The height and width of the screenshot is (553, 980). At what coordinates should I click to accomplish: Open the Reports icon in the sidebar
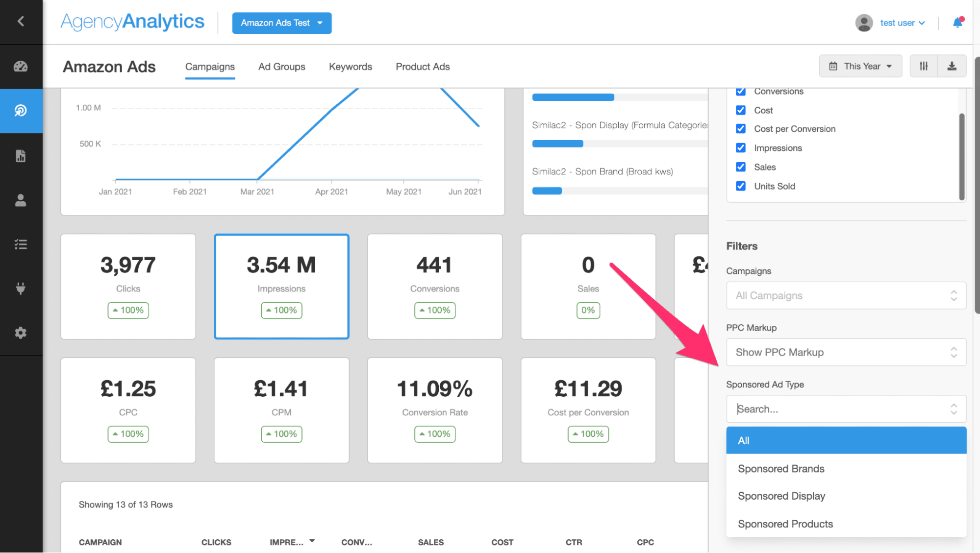21,156
